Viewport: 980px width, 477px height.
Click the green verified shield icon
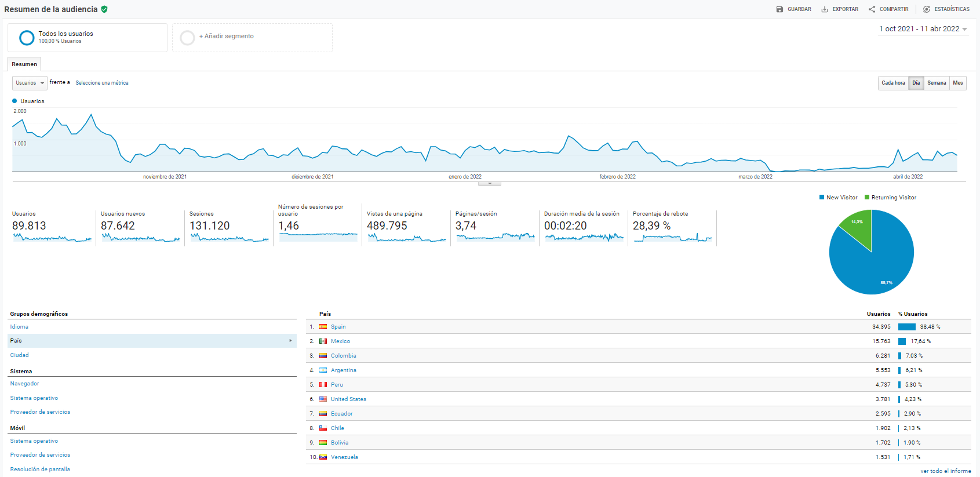[104, 9]
